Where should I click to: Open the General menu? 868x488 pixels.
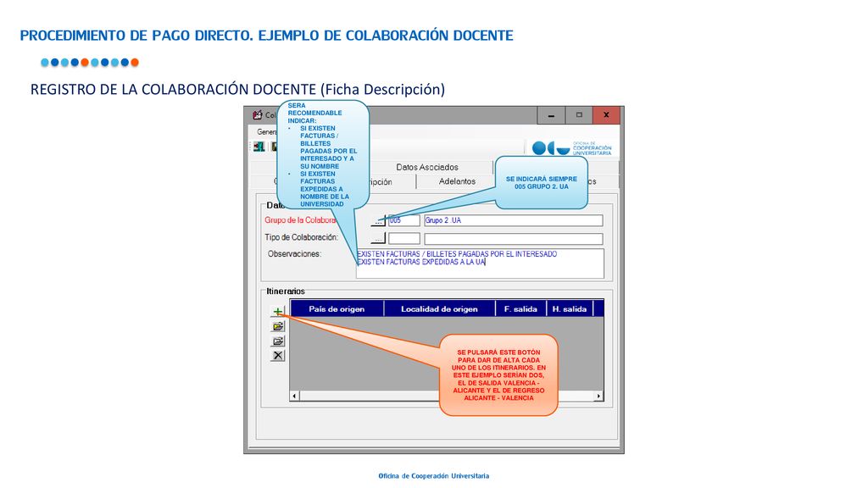point(267,132)
